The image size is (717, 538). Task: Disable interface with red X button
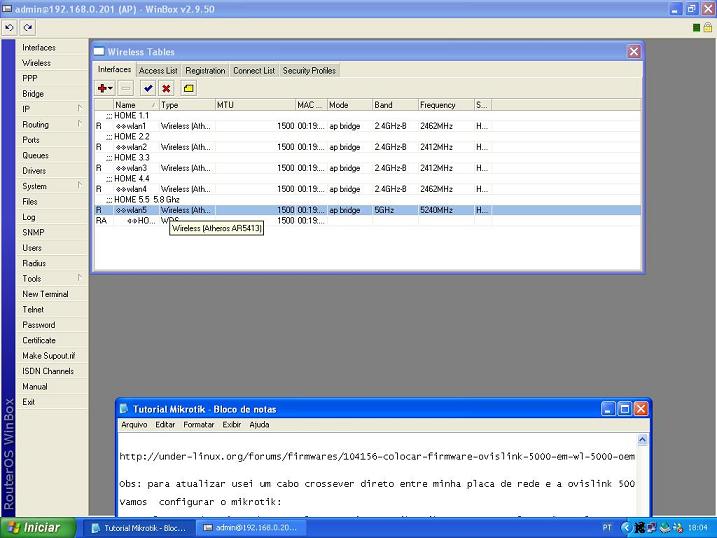[166, 88]
